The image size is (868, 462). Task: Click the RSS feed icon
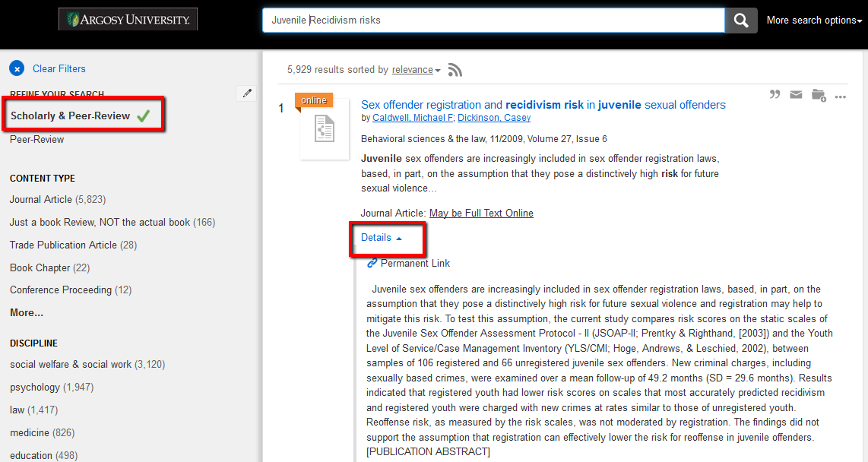(x=455, y=70)
